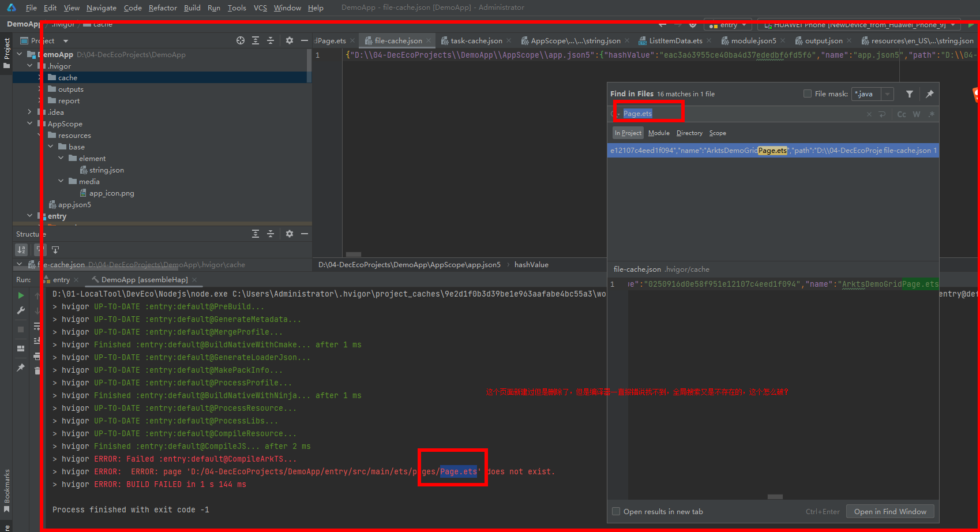The image size is (980, 532).
Task: Toggle regex option in Find in Files
Action: pyautogui.click(x=931, y=114)
